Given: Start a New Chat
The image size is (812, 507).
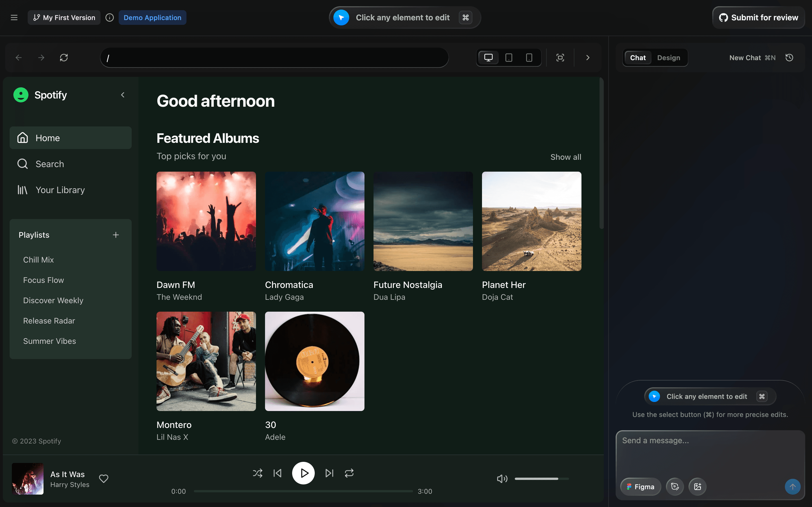Looking at the screenshot, I should [752, 58].
